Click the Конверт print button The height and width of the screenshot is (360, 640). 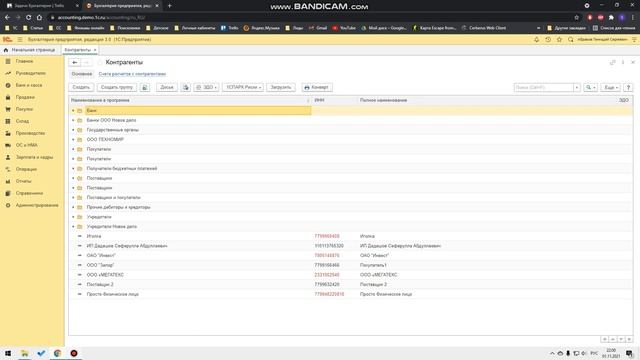[x=317, y=87]
